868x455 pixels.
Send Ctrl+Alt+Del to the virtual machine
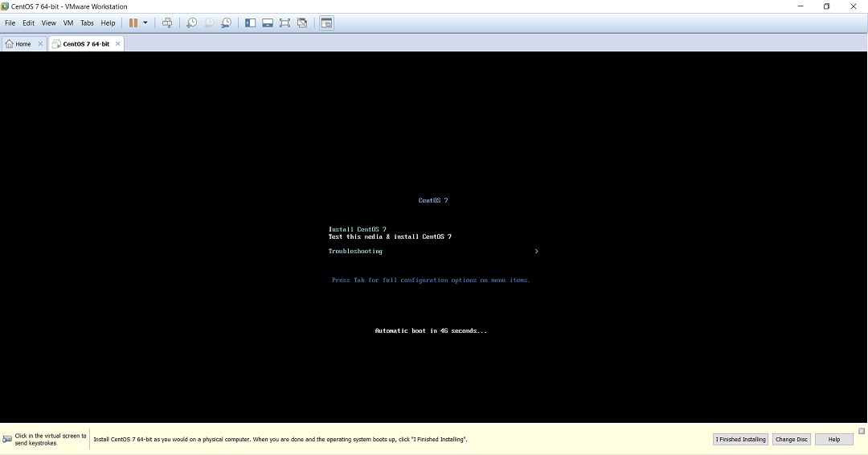pyautogui.click(x=166, y=23)
